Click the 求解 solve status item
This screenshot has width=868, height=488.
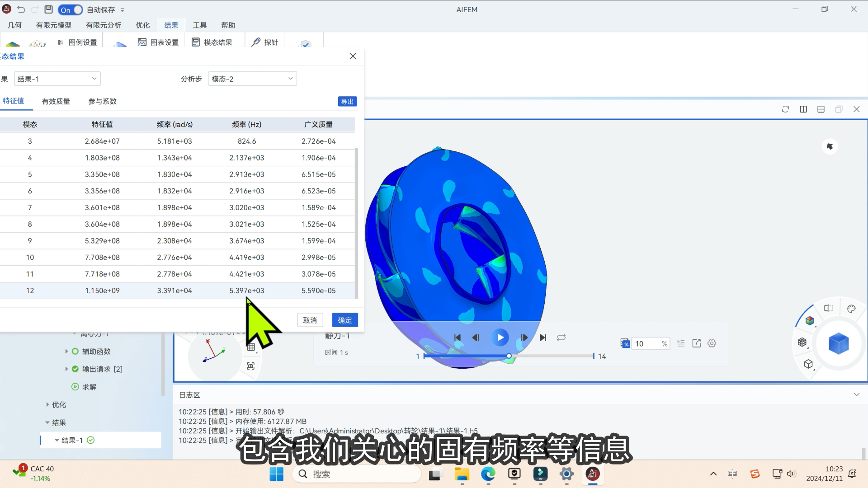[x=89, y=387]
